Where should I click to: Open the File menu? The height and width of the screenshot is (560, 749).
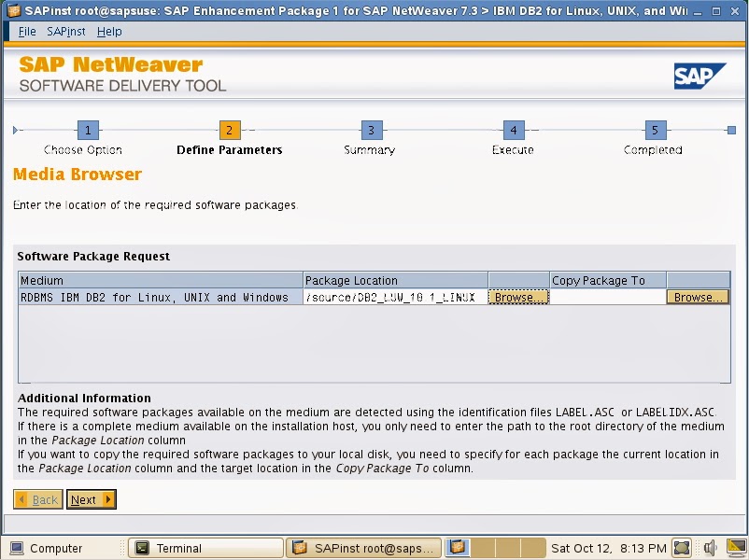(x=26, y=31)
